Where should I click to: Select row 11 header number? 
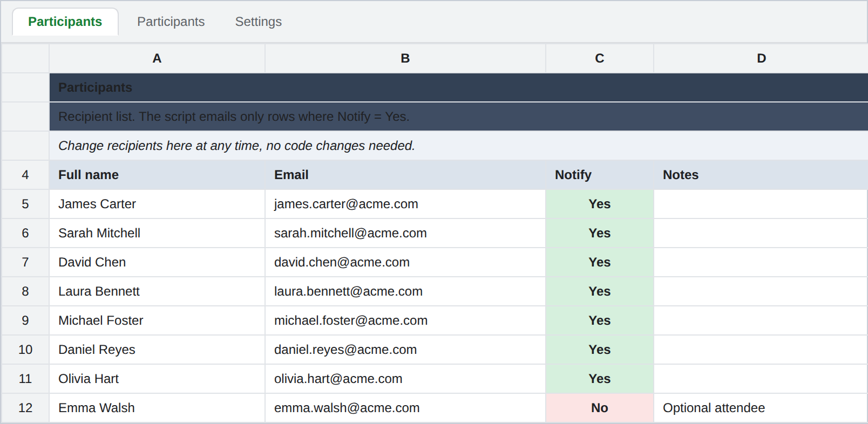point(25,379)
